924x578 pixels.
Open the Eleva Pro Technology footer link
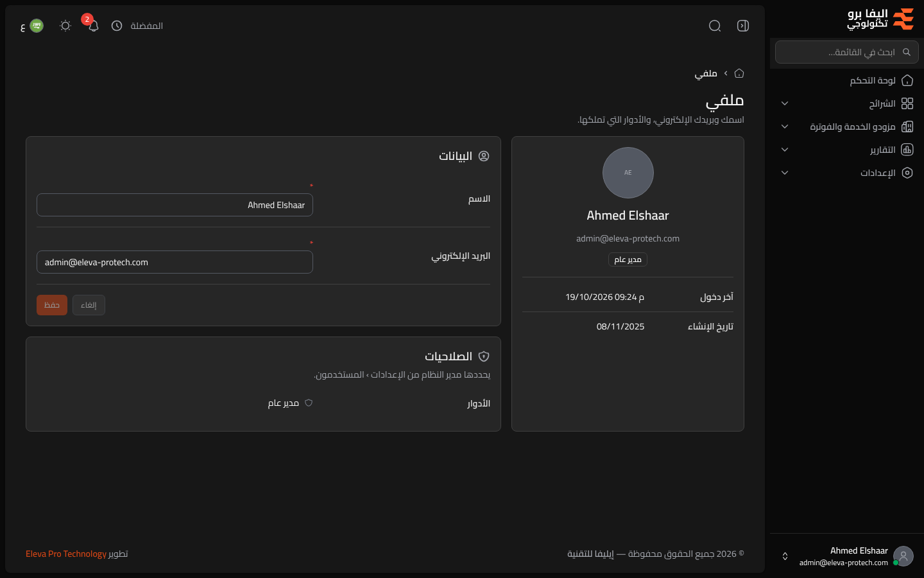tap(66, 554)
